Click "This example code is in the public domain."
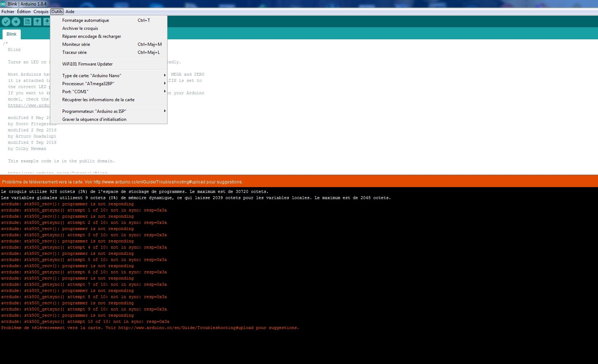The image size is (598, 364). (x=61, y=161)
